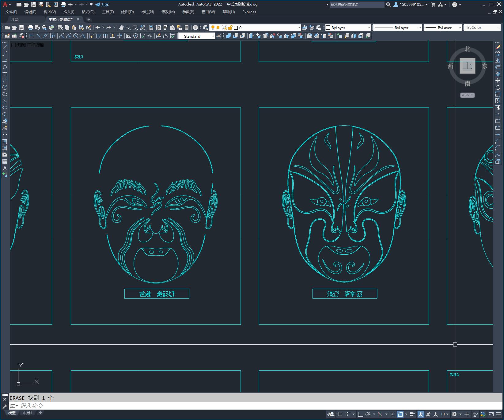Select the Multiline Text tool

click(5, 168)
